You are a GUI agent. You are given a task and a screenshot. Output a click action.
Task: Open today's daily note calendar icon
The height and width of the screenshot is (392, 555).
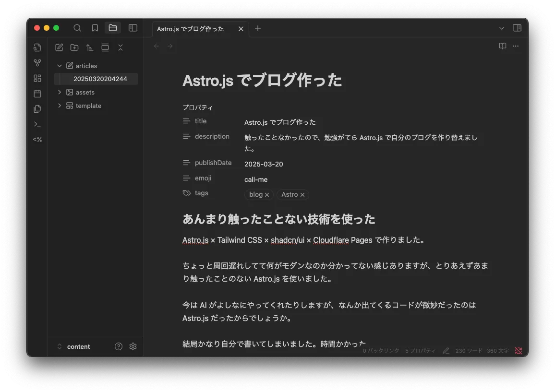tap(37, 94)
